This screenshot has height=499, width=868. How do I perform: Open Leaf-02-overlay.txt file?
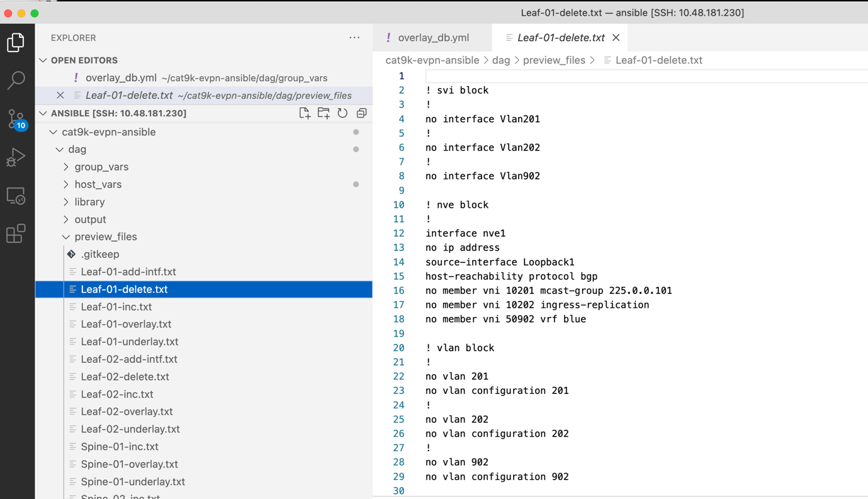(x=127, y=412)
